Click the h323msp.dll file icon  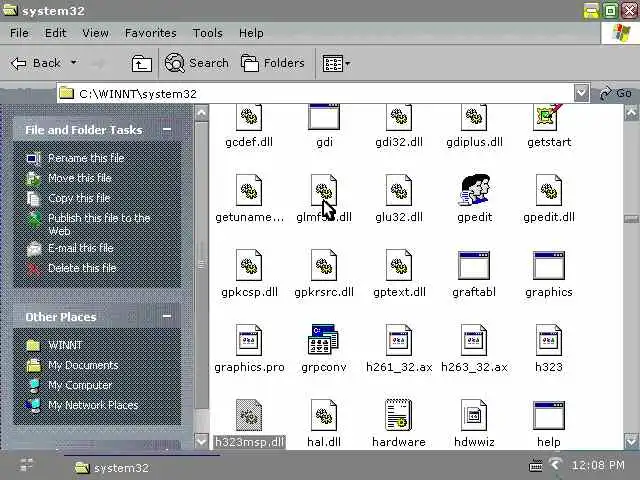click(x=249, y=416)
